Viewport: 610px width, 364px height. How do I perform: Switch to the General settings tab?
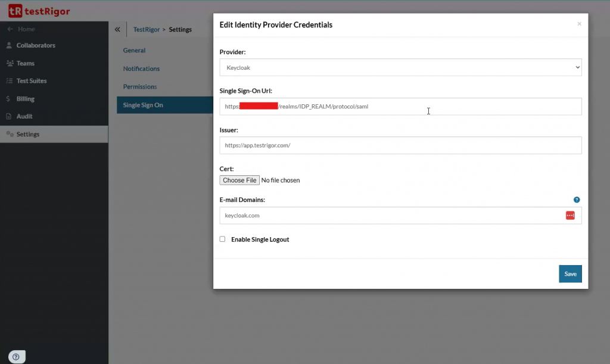[x=134, y=51]
